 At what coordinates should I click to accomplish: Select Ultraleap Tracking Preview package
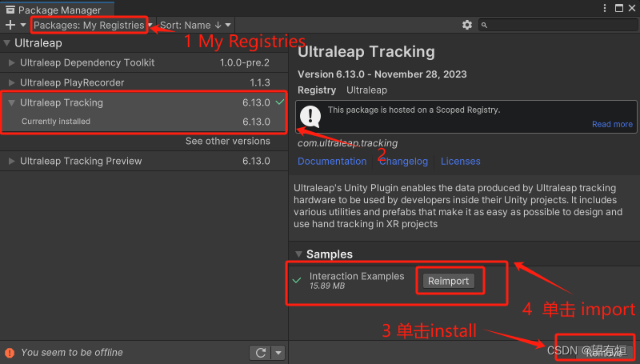144,161
